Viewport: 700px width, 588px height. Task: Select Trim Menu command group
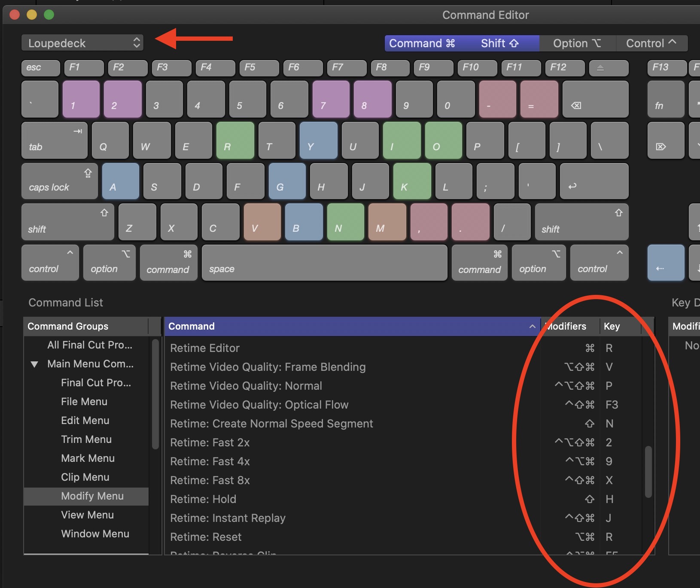(x=86, y=439)
